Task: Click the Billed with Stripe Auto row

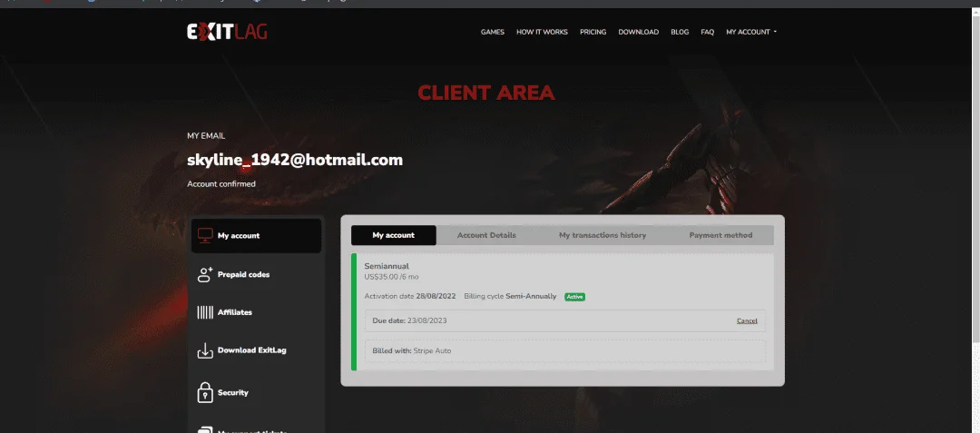Action: click(565, 350)
